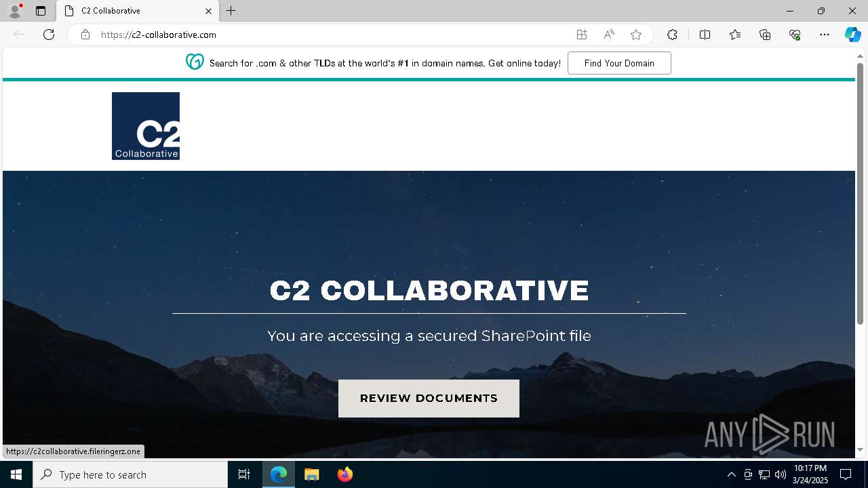Open the volume speaker tray icon
The image size is (868, 488).
(x=781, y=474)
